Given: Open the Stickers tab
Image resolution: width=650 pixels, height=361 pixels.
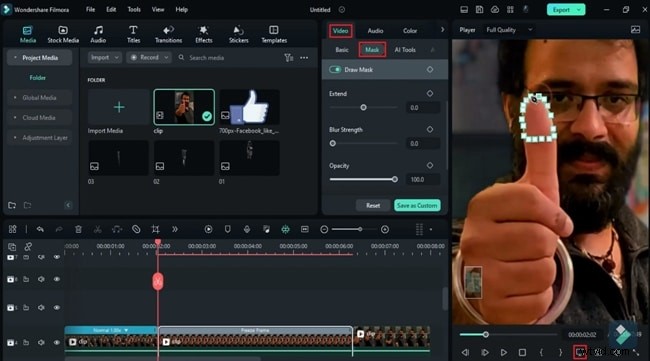Looking at the screenshot, I should [x=239, y=34].
